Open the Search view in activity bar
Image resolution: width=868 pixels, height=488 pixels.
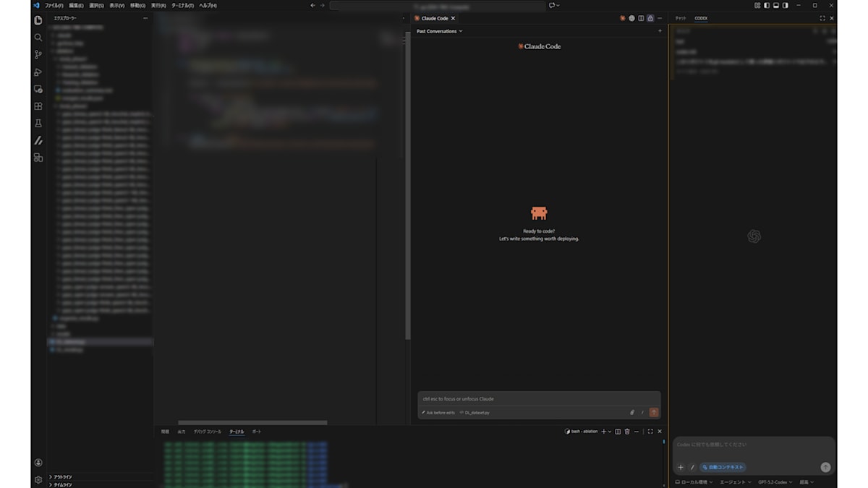coord(38,38)
